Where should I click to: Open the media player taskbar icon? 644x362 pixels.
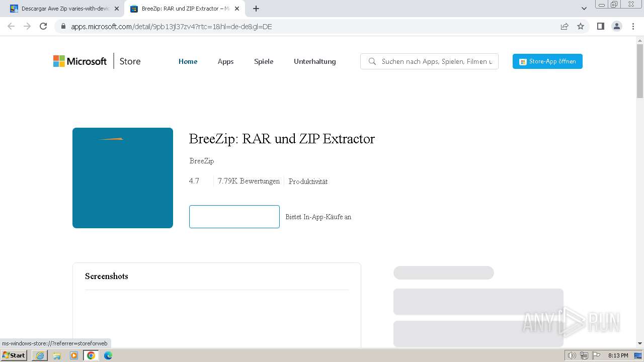click(74, 355)
